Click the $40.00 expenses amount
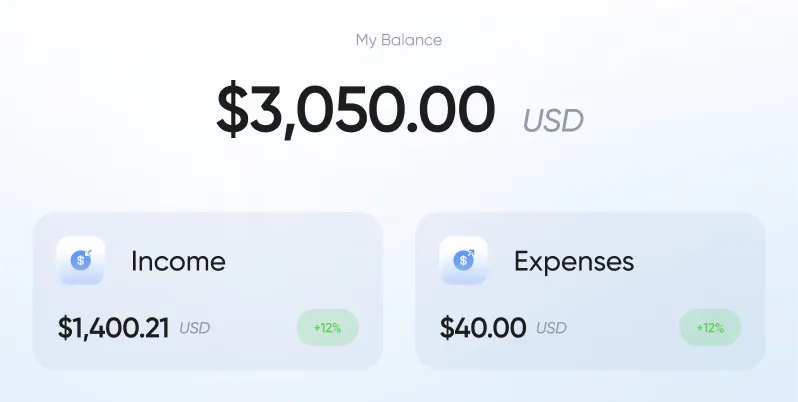 point(482,328)
